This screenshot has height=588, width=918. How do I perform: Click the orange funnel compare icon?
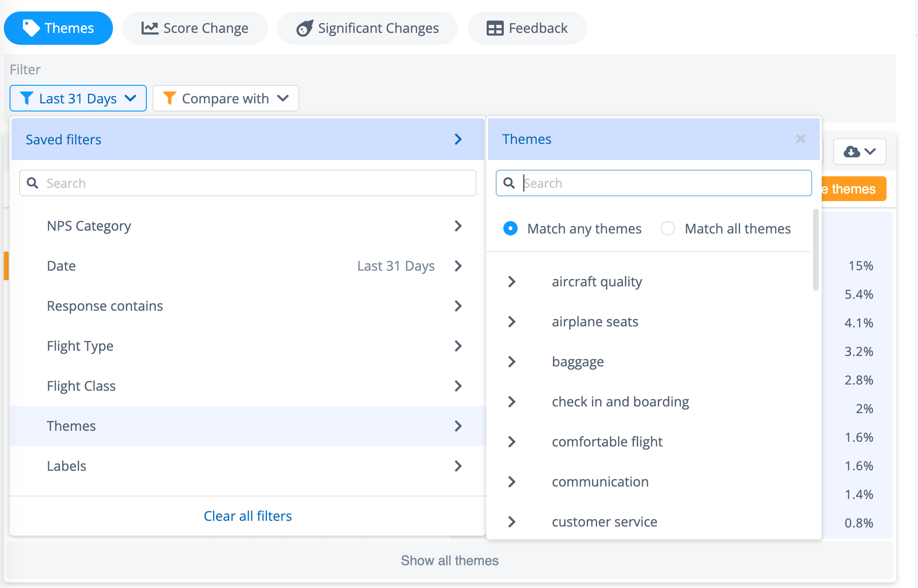169,98
